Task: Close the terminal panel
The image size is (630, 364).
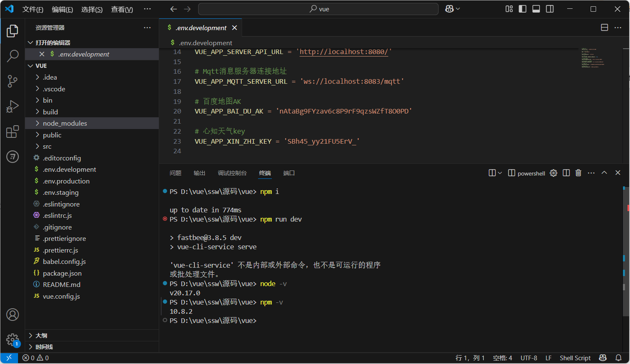Action: (618, 173)
